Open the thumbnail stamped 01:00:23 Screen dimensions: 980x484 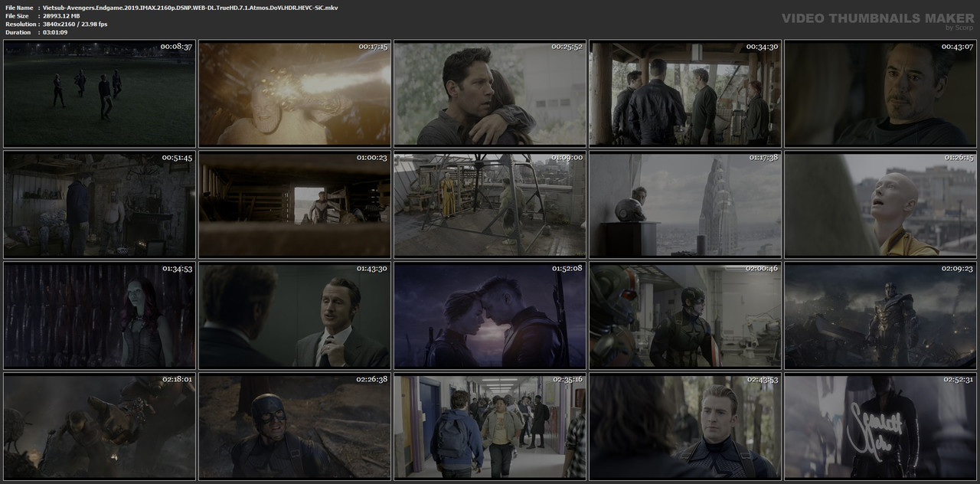click(295, 204)
